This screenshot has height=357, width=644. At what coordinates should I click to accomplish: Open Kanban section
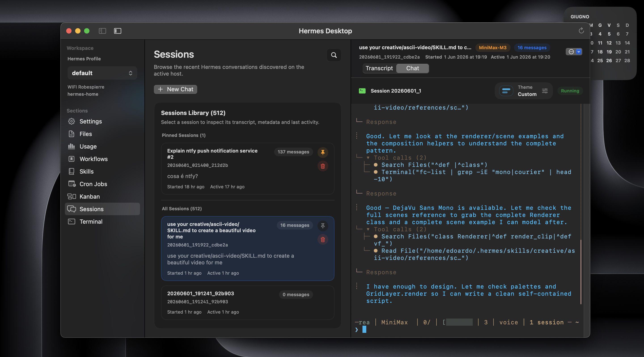click(102, 196)
